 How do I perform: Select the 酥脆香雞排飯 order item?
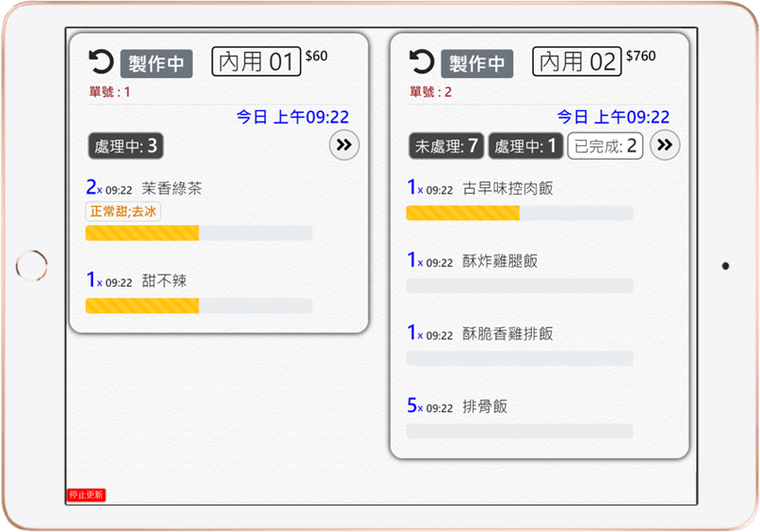[507, 334]
